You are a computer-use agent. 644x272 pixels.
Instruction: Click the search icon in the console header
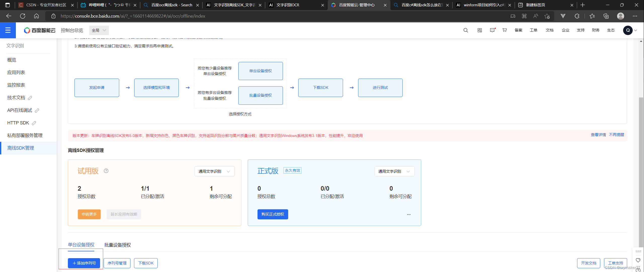click(466, 30)
